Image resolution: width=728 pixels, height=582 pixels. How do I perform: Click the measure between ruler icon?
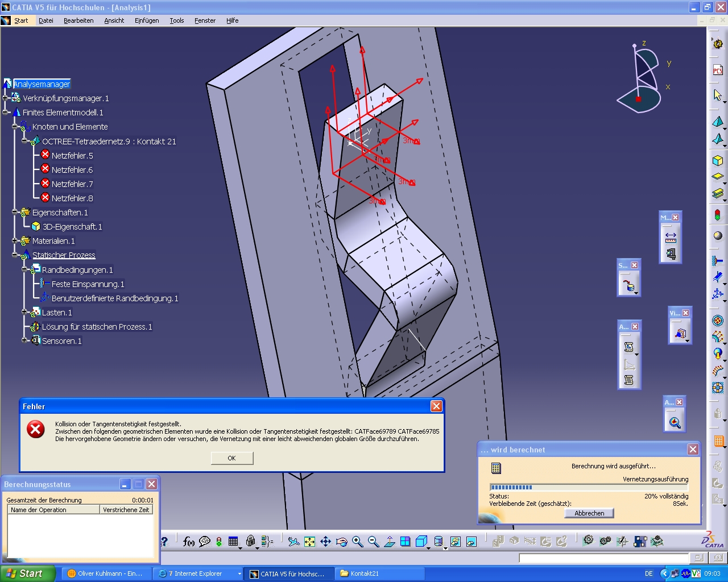pos(671,236)
